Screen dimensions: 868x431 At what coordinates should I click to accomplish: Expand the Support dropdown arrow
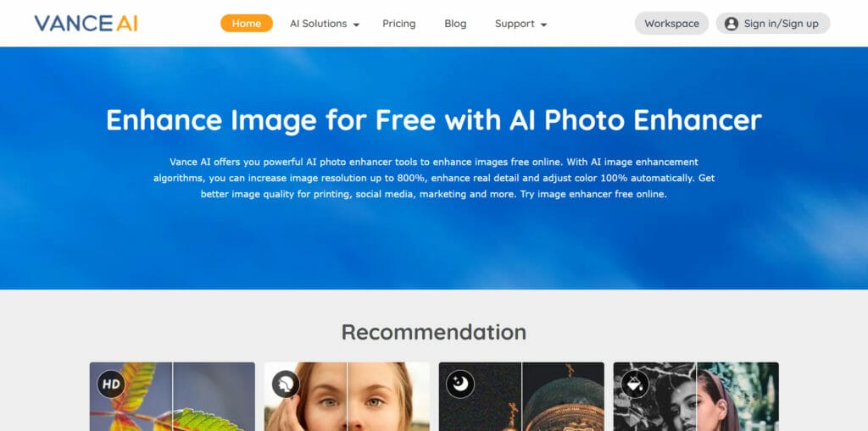pyautogui.click(x=543, y=25)
